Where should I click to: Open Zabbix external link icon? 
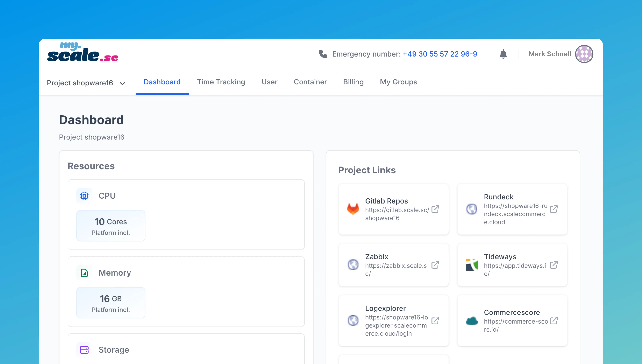coord(435,265)
